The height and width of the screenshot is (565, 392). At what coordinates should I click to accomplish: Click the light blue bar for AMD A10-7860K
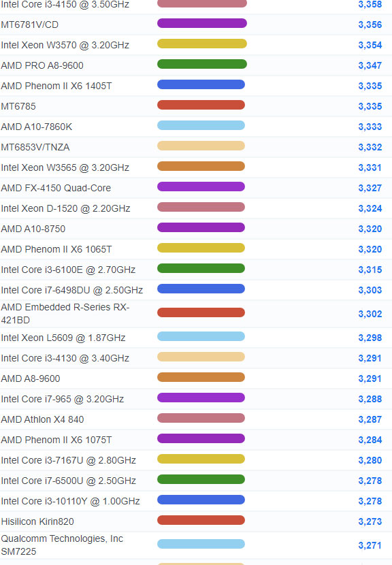(201, 125)
